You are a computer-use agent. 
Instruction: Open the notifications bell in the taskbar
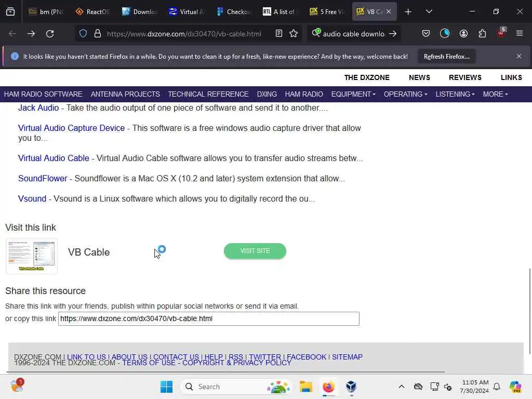point(497,387)
